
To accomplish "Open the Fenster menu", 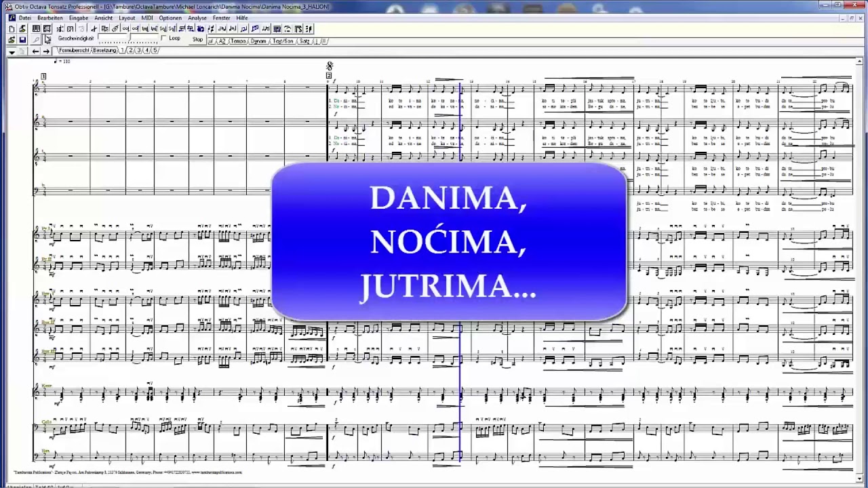I will [x=221, y=18].
